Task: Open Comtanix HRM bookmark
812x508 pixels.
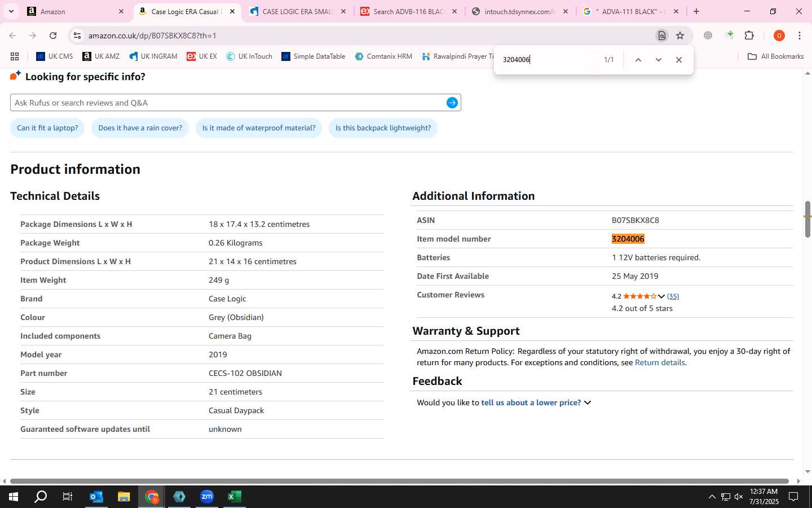Action: pos(383,56)
